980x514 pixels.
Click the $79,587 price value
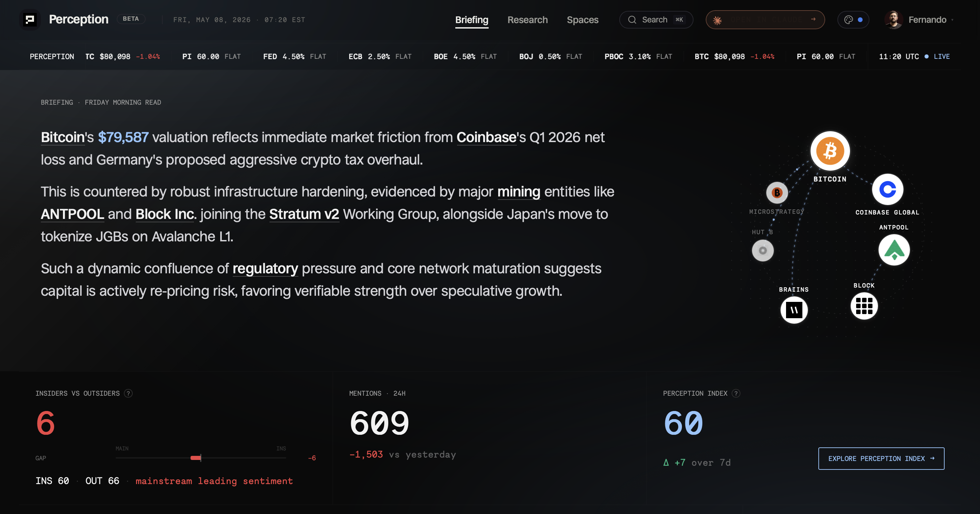(x=123, y=137)
